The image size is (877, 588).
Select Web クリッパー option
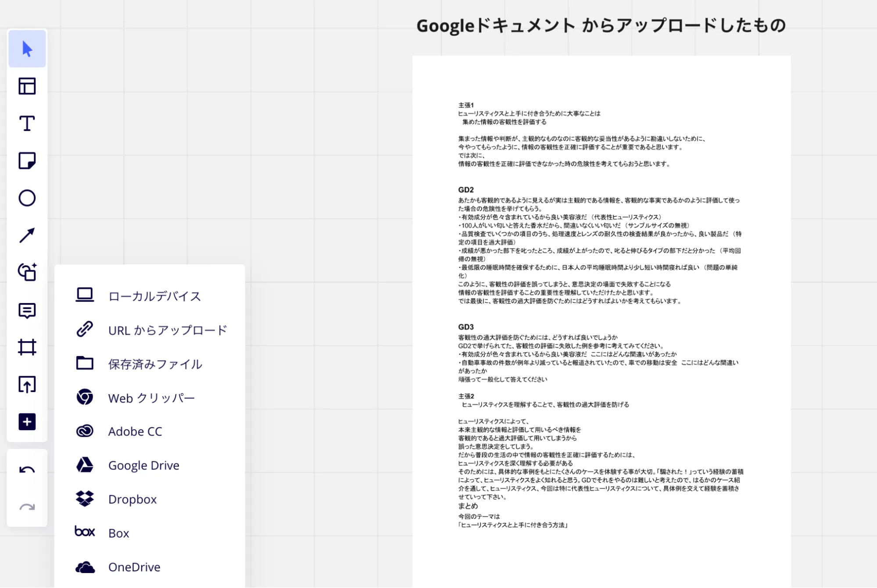tap(150, 398)
